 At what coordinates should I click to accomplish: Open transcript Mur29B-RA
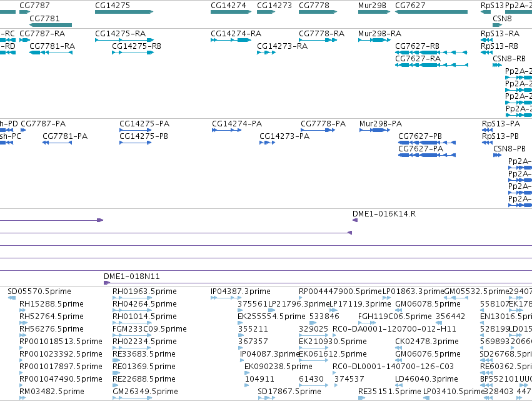pyautogui.click(x=379, y=34)
